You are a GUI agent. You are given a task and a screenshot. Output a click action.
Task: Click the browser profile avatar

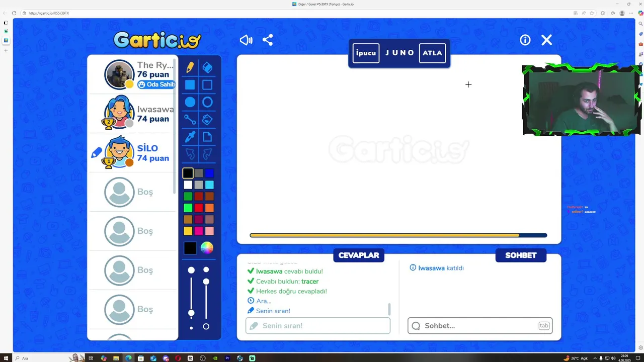[x=622, y=13]
